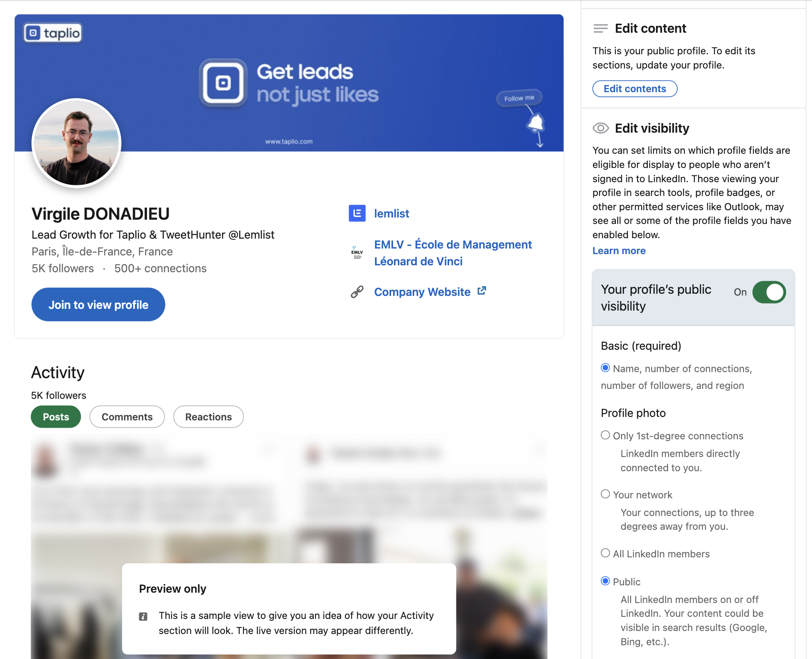Screen dimensions: 812x659
Task: Switch to the Reactions activity tab
Action: point(209,417)
